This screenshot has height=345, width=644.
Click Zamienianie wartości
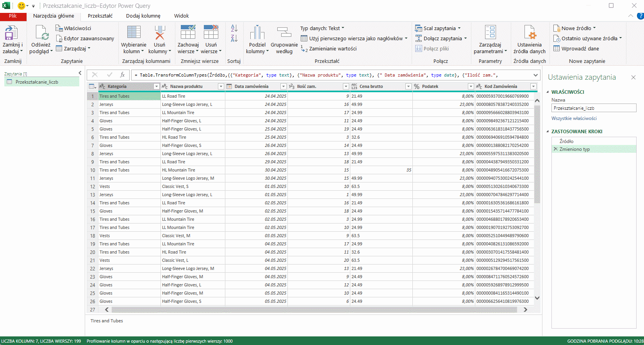(x=328, y=48)
